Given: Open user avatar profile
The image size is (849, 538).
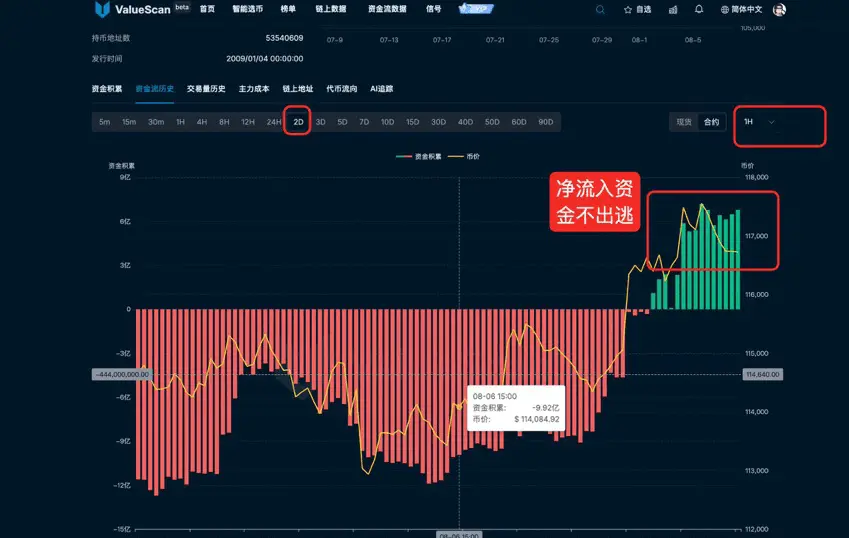Looking at the screenshot, I should point(779,9).
